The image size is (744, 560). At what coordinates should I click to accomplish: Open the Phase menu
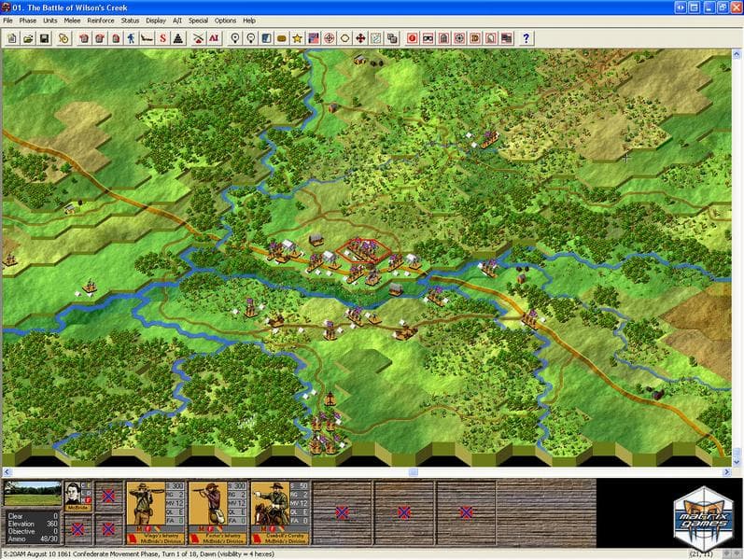coord(27,21)
